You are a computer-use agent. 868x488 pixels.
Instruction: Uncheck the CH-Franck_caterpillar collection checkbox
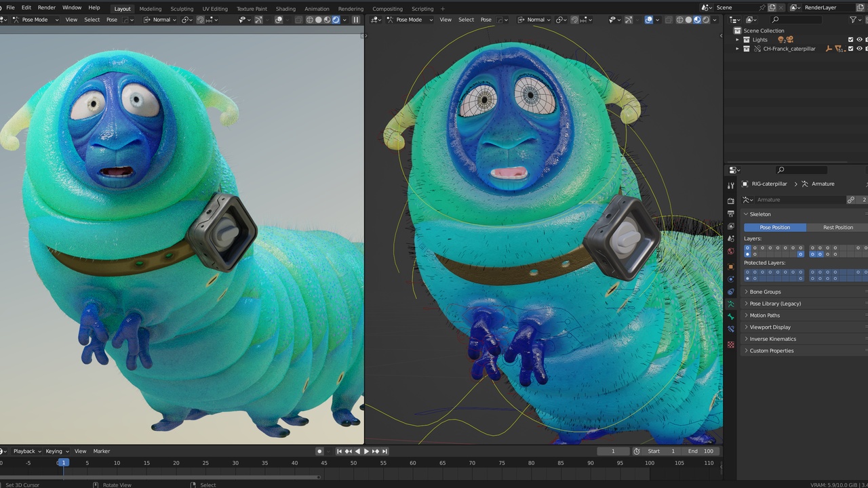[850, 48]
